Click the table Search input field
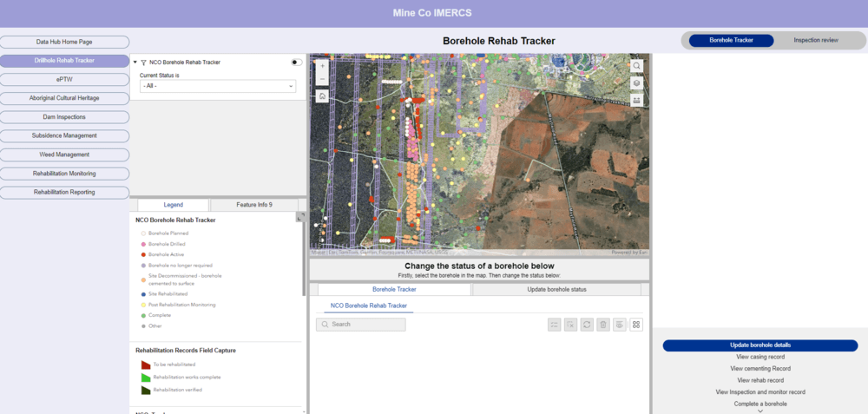868x414 pixels. (x=361, y=325)
